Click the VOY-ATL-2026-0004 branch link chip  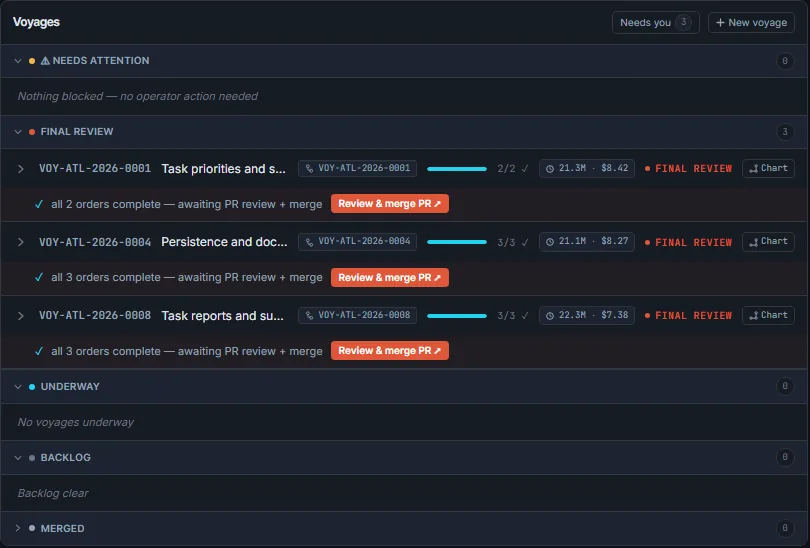click(x=357, y=241)
